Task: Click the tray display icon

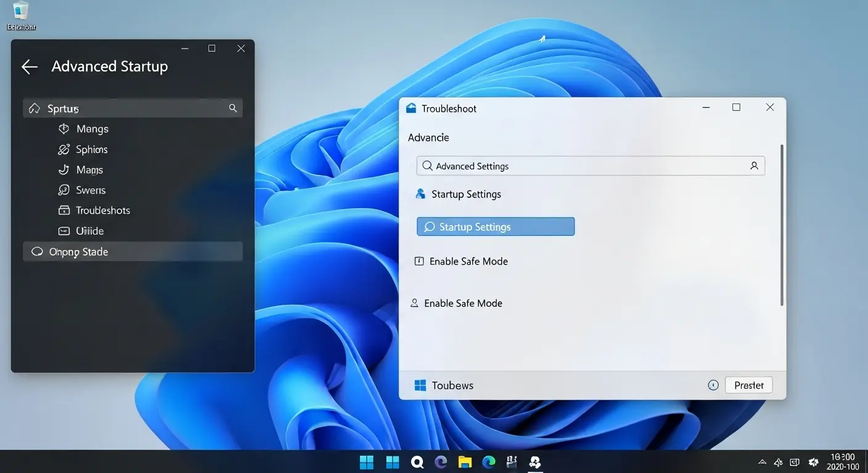Action: [795, 463]
